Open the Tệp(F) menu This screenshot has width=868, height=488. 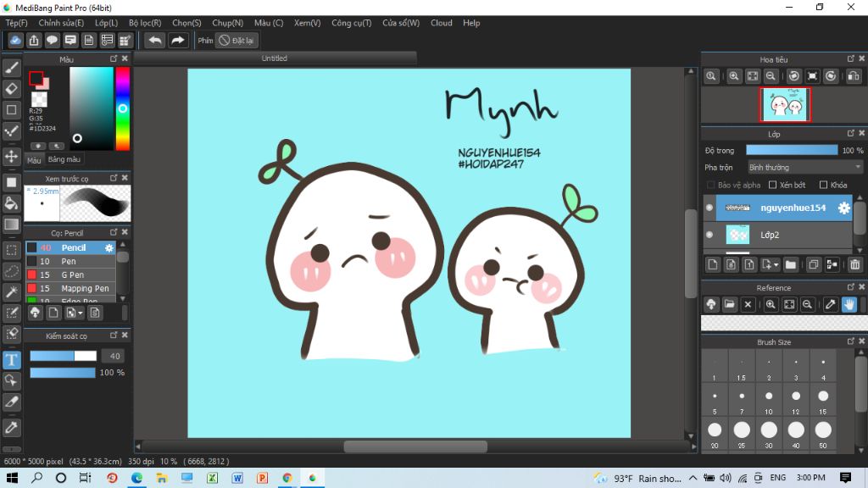[17, 23]
